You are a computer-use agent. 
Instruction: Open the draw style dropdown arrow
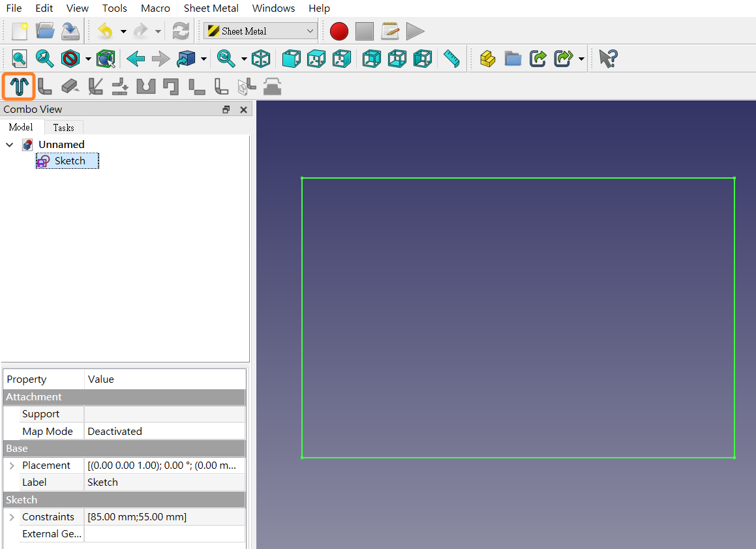(x=88, y=59)
